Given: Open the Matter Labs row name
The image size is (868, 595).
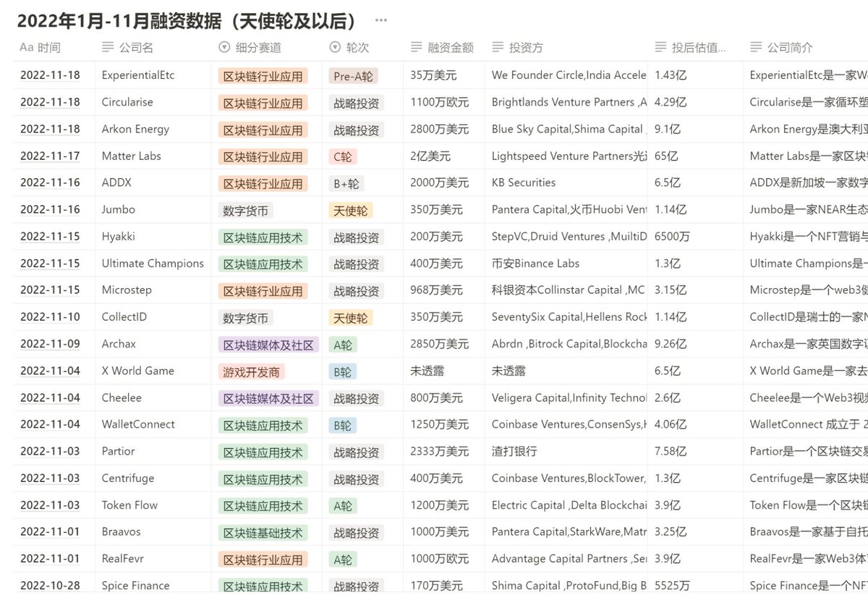Looking at the screenshot, I should pos(132,156).
